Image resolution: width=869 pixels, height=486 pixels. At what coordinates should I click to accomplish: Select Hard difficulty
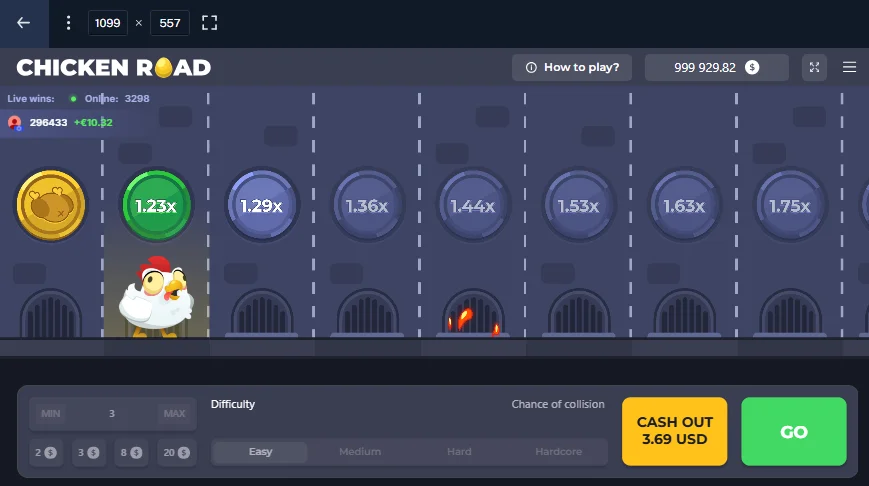coord(459,452)
